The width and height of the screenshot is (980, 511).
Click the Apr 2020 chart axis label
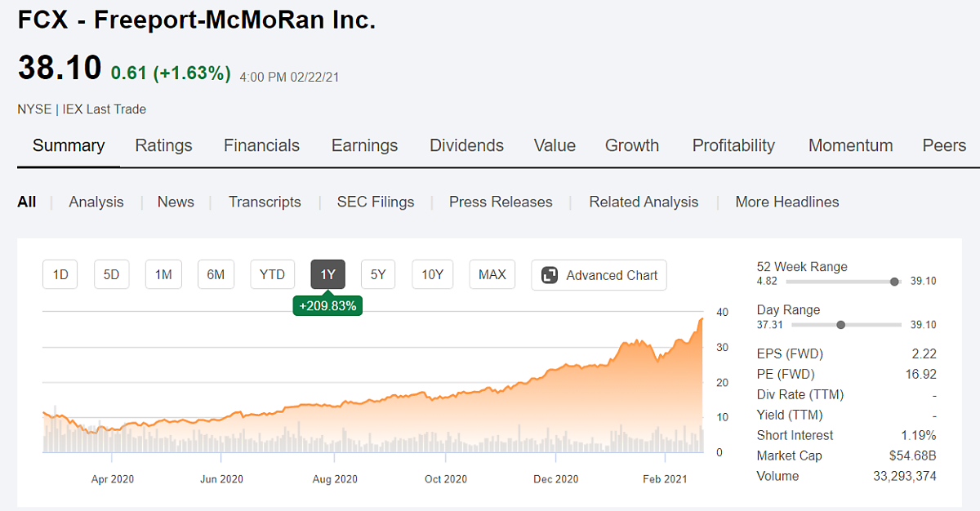[x=112, y=478]
